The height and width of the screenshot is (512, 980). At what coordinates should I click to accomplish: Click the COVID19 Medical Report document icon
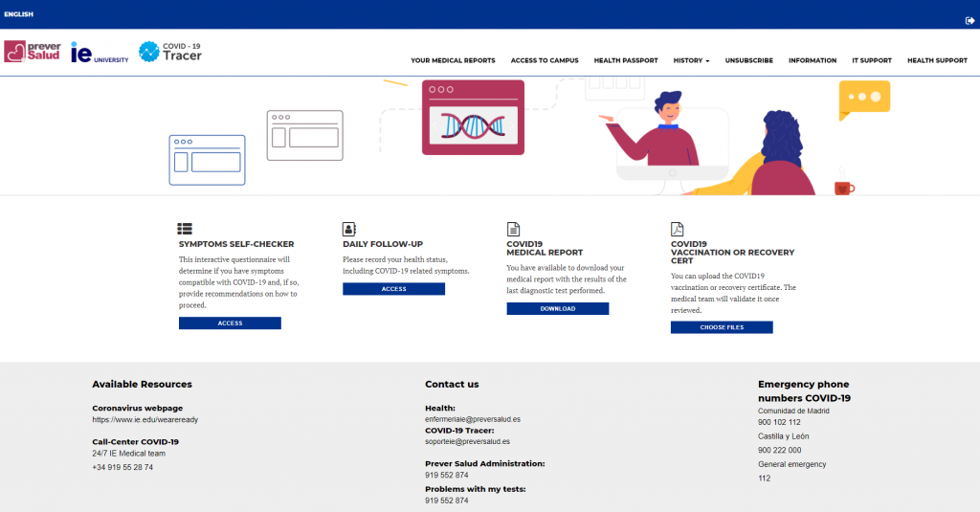[x=513, y=229]
